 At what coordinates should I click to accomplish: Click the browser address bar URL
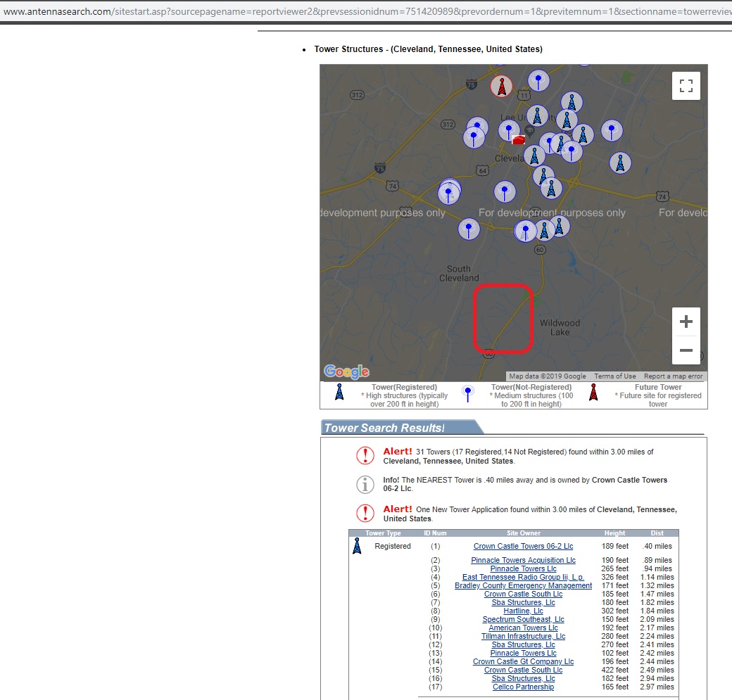coord(366,11)
